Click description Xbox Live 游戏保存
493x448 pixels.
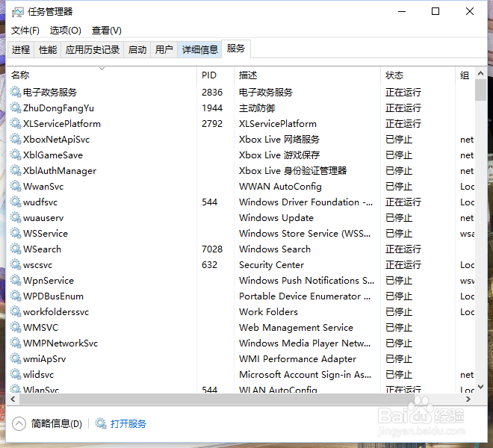click(x=279, y=155)
